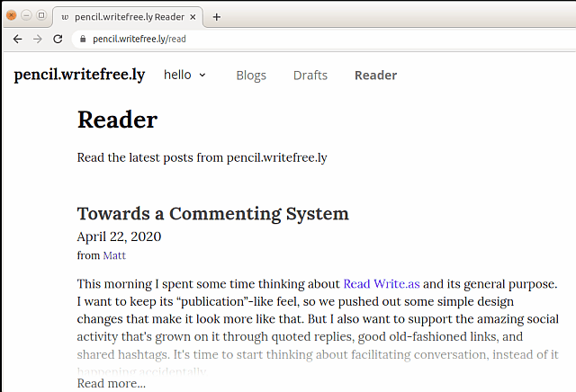Viewport: 576px width, 392px height.
Task: Open the Drafts navigation item
Action: click(310, 76)
